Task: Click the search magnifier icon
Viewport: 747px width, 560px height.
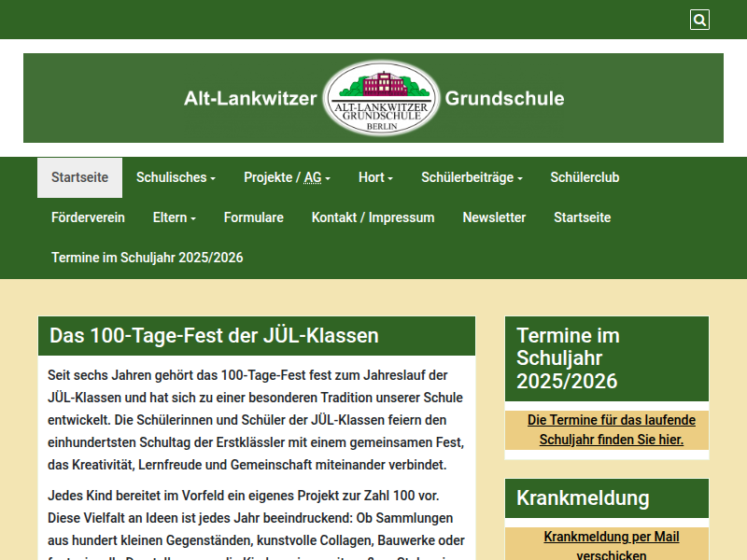Action: click(x=699, y=20)
